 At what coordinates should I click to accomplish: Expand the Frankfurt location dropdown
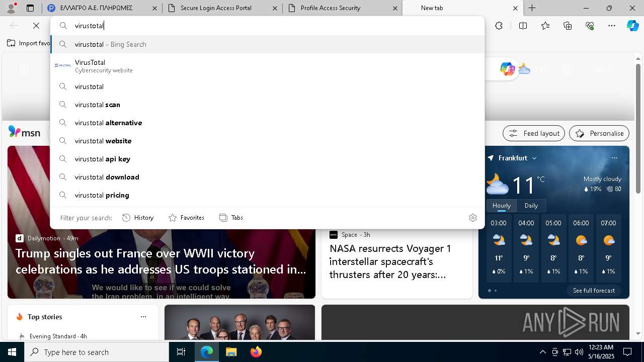534,158
